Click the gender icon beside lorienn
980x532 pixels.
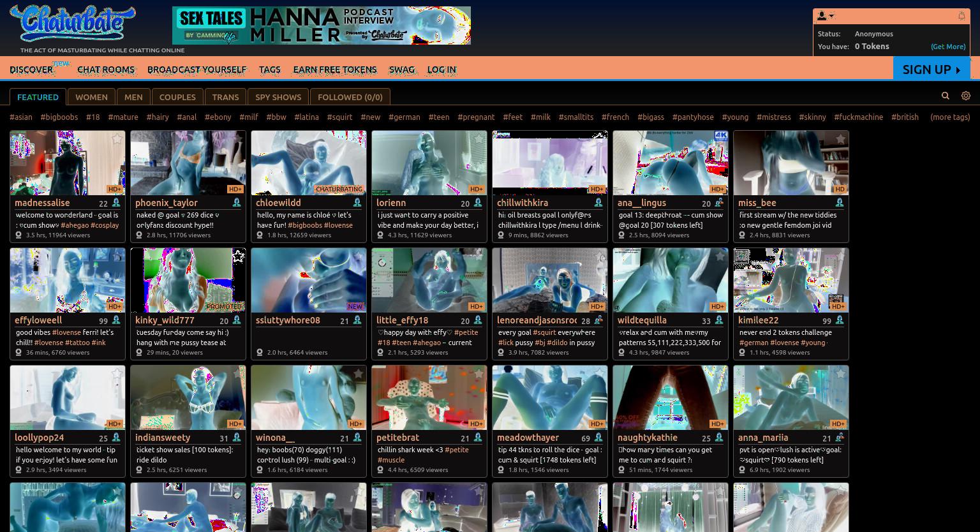(478, 203)
